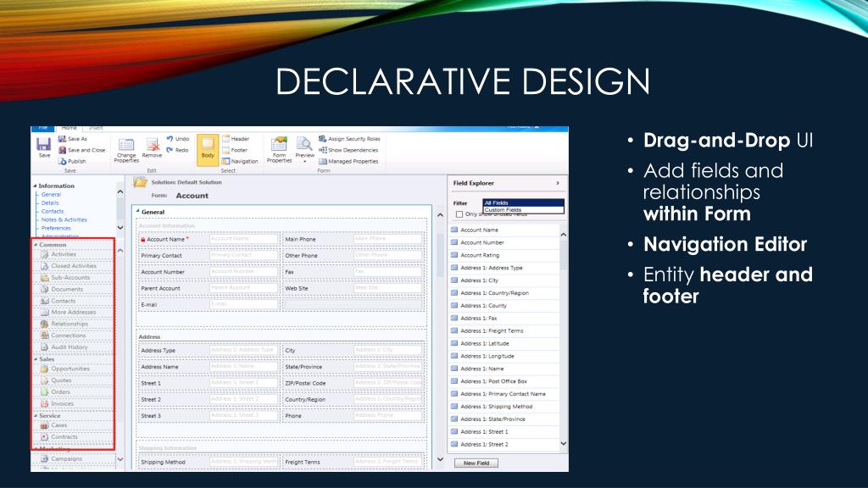Click the Account Name input field
This screenshot has width=868, height=488.
click(x=243, y=239)
